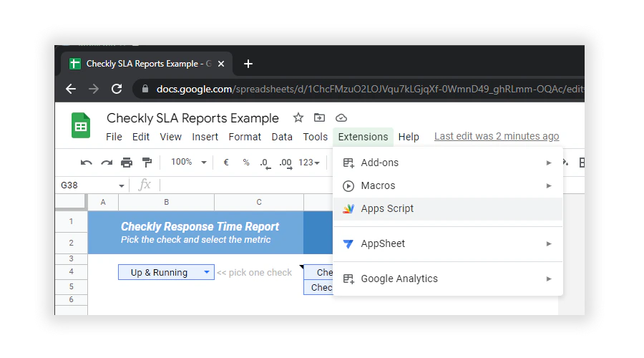Open the Data menu
Screen dimensions: 644x358
[x=282, y=137]
